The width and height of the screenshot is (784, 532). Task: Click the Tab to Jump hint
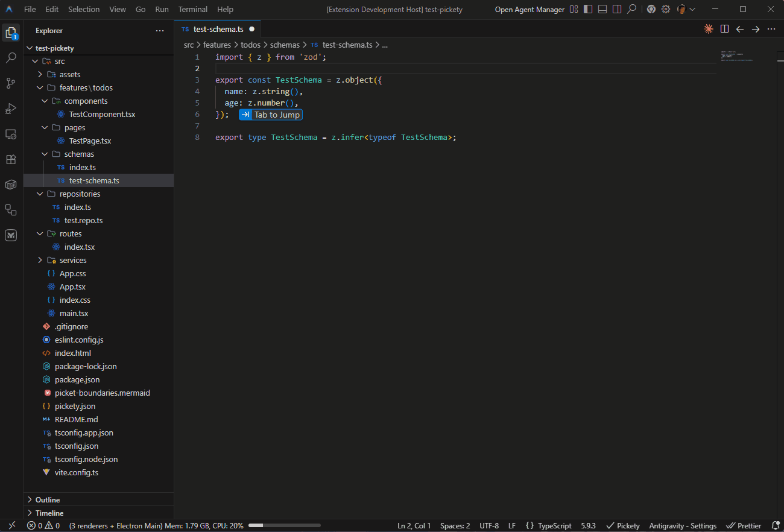pos(270,115)
